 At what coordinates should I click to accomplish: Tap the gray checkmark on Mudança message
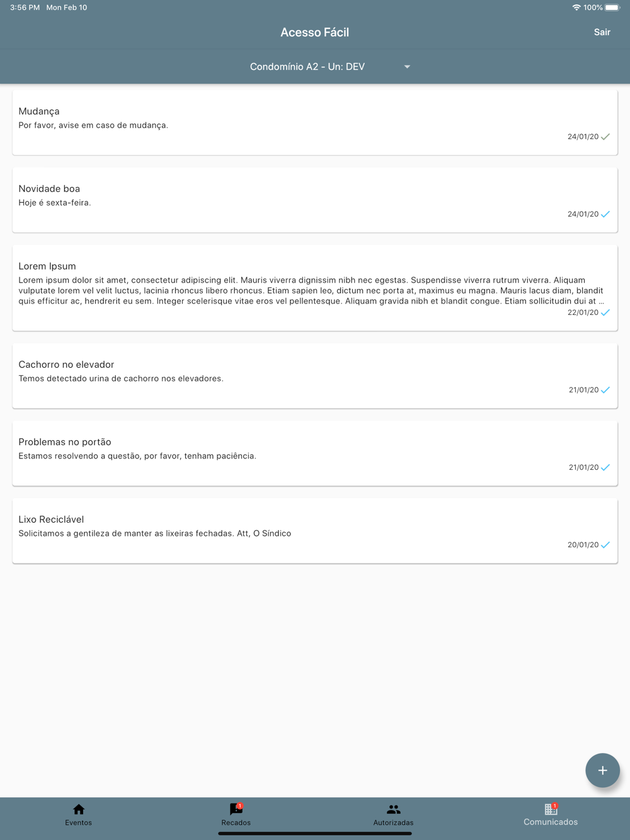(605, 137)
